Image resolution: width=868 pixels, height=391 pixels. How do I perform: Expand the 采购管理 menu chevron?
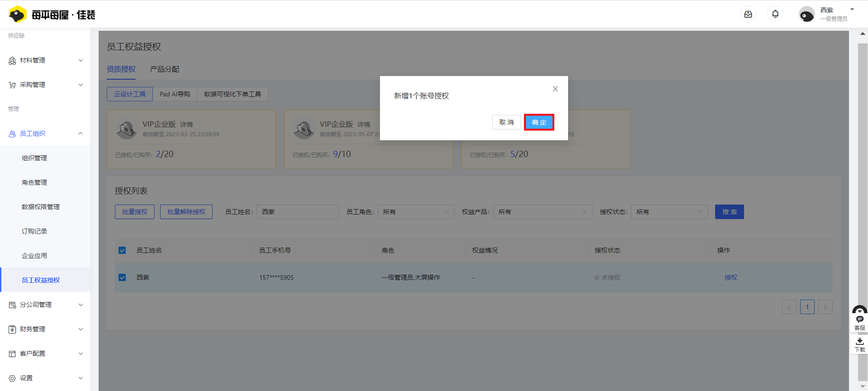(x=81, y=85)
